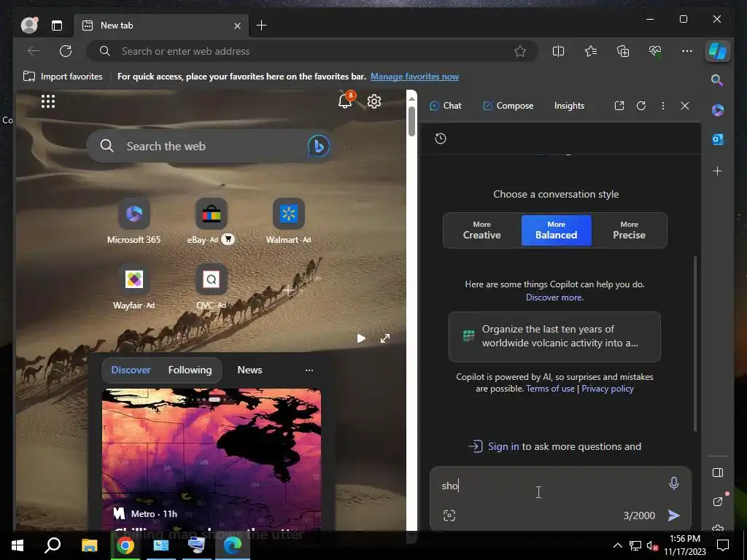Choose the volcanic activity suggestion card

[554, 337]
